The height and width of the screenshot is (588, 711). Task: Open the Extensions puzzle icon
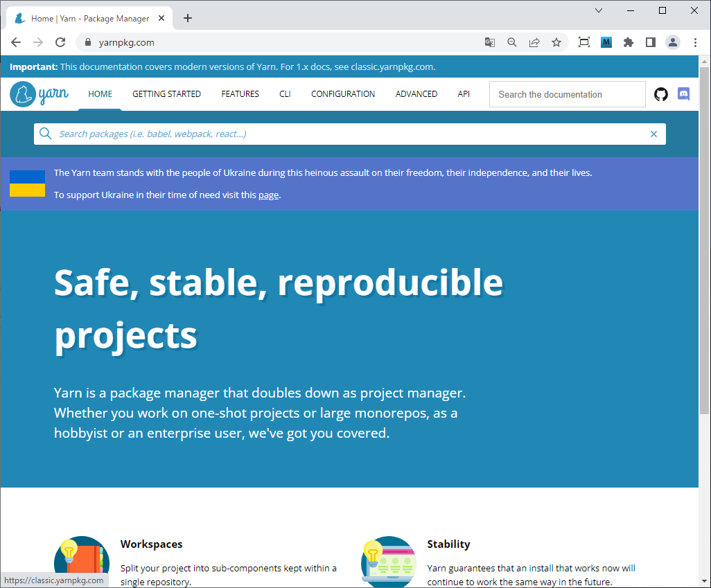[x=629, y=42]
